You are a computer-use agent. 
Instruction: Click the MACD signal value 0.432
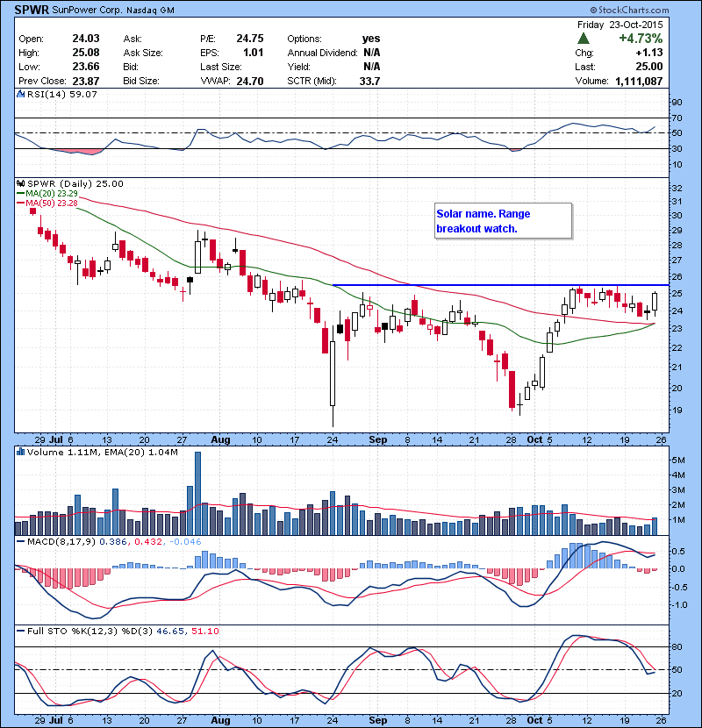tap(148, 541)
